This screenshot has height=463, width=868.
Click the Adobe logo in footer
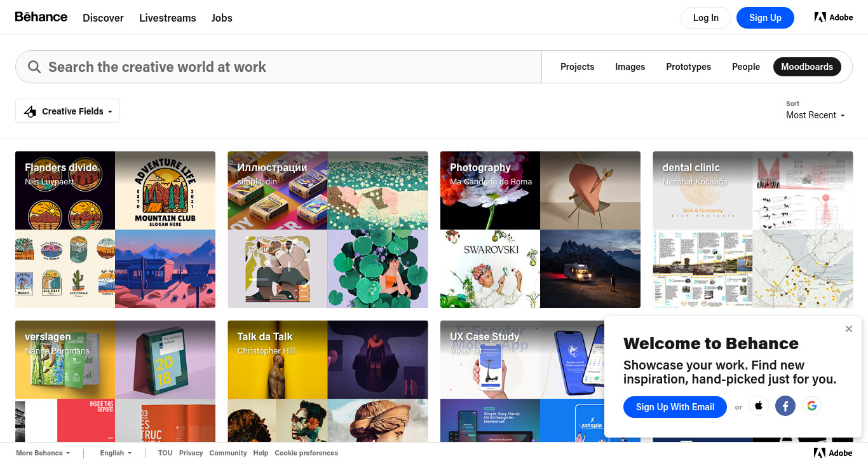click(834, 453)
